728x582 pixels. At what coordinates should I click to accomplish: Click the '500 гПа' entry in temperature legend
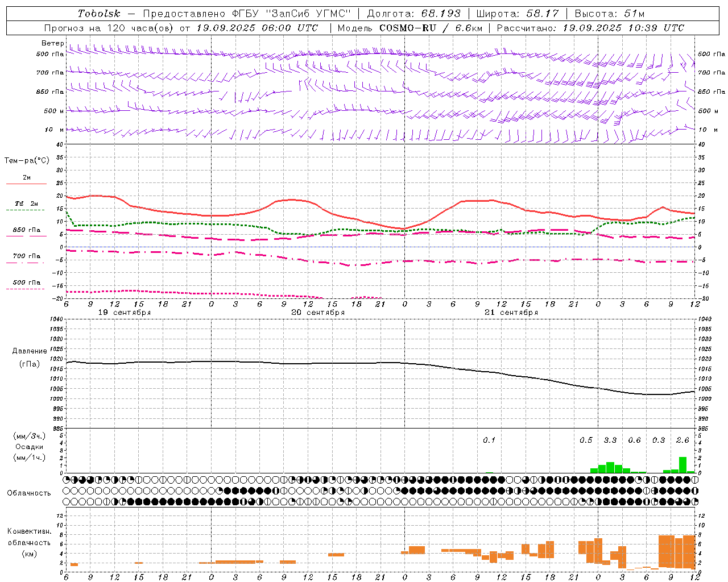tap(27, 282)
